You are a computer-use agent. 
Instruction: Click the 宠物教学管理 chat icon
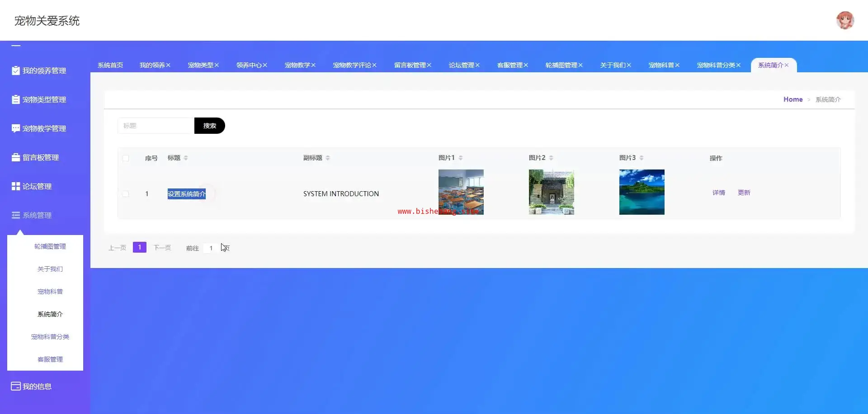[x=16, y=128]
